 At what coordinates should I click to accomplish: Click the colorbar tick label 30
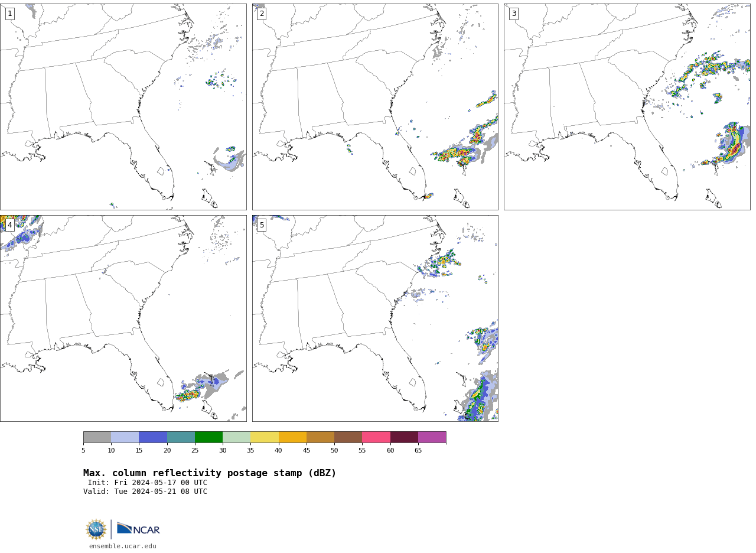(x=223, y=451)
